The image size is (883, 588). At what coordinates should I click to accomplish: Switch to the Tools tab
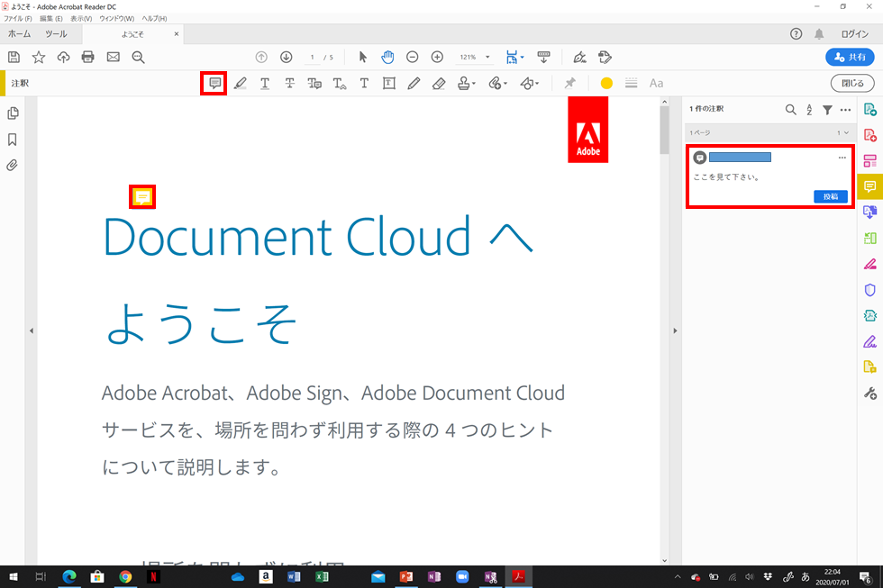click(56, 33)
